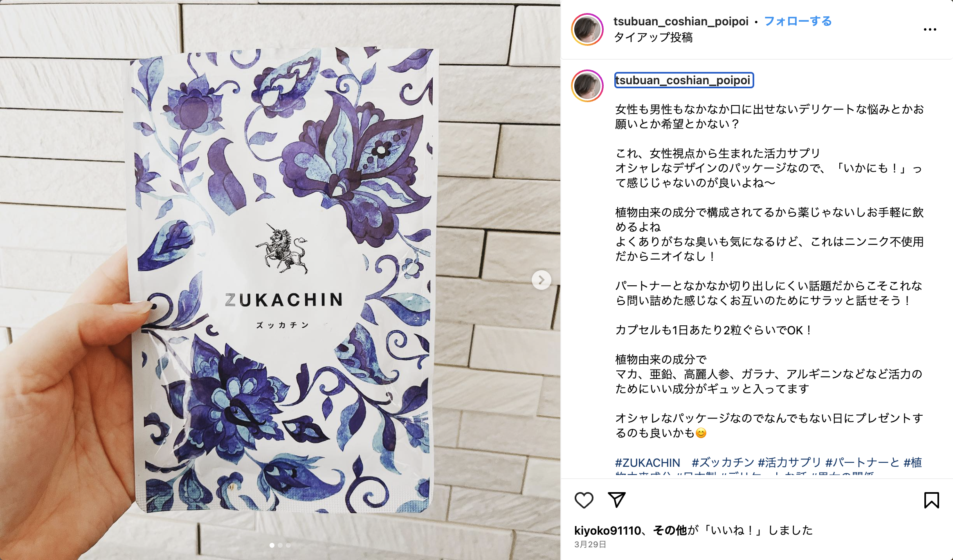Share the post via paper plane icon
Screen dimensions: 953x560
coord(617,500)
